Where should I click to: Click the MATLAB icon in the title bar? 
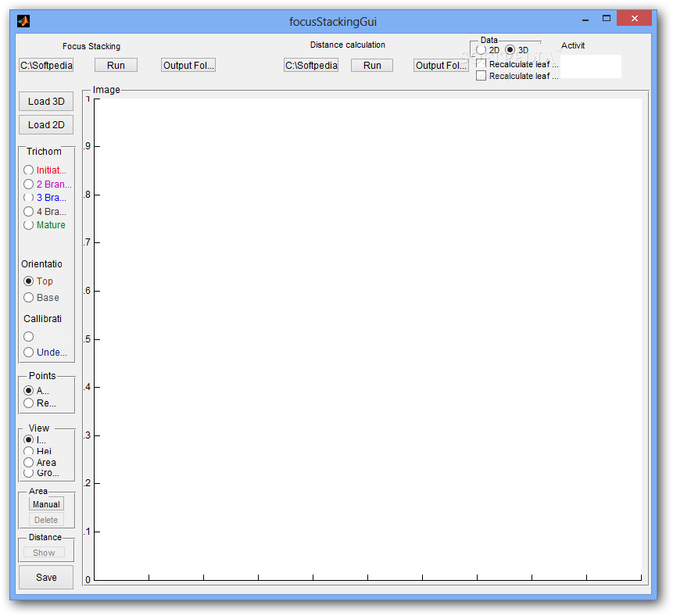23,21
